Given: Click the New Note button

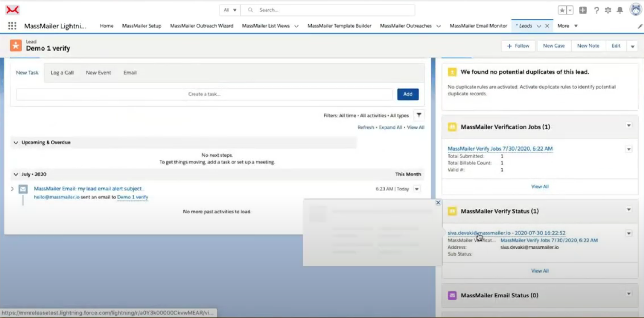Looking at the screenshot, I should point(588,46).
